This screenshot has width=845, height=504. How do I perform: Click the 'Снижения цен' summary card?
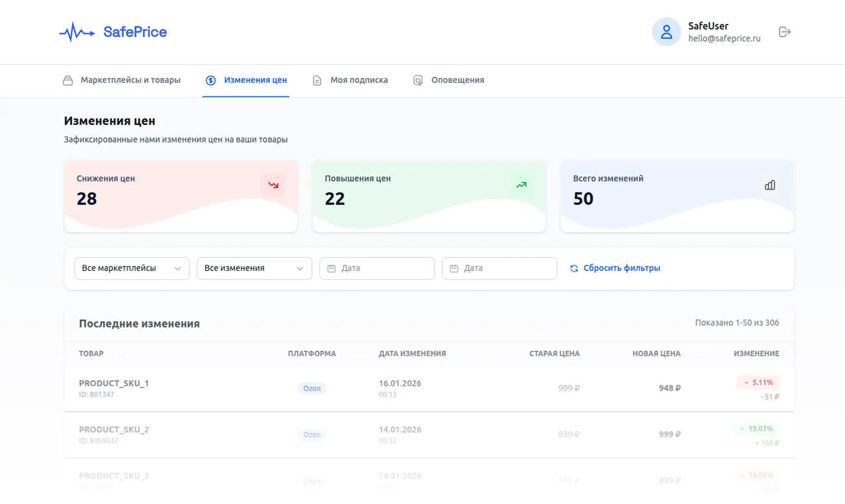pyautogui.click(x=181, y=196)
